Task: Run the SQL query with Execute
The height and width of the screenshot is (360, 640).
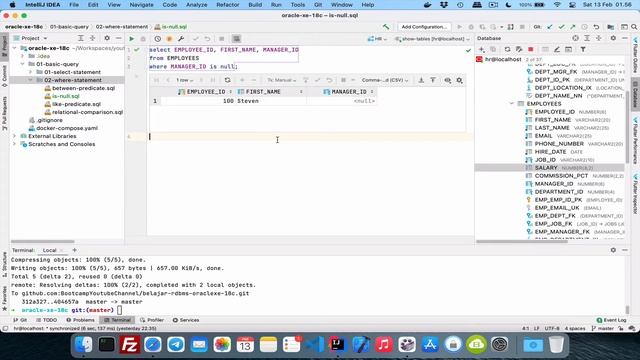Action: (x=131, y=39)
